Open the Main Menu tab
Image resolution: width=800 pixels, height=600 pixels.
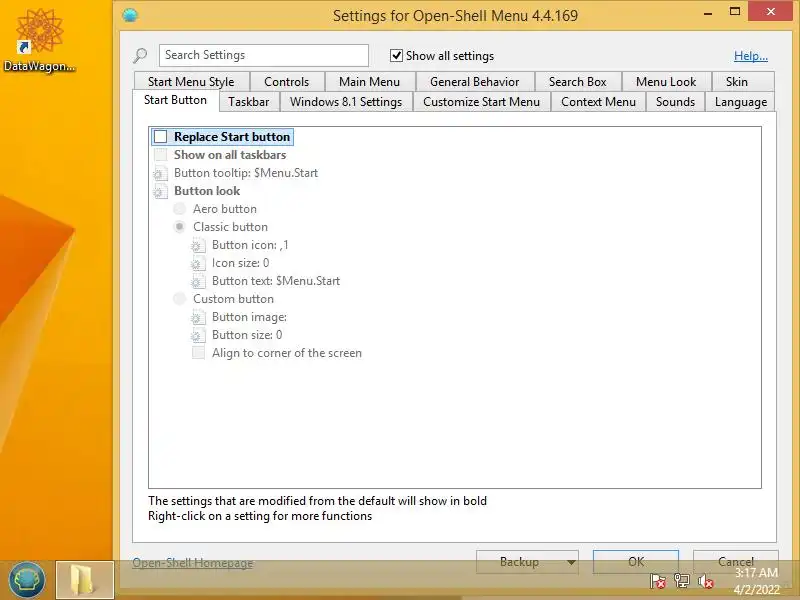[369, 82]
